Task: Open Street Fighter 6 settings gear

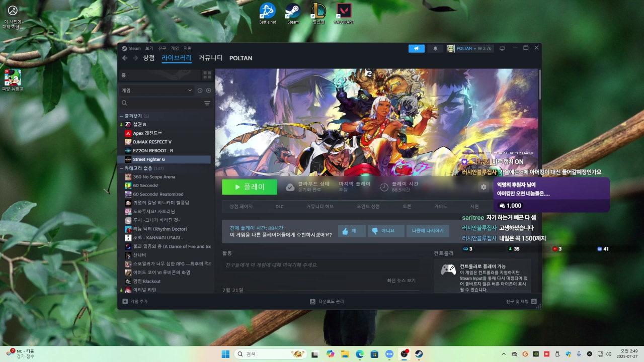Action: tap(484, 187)
